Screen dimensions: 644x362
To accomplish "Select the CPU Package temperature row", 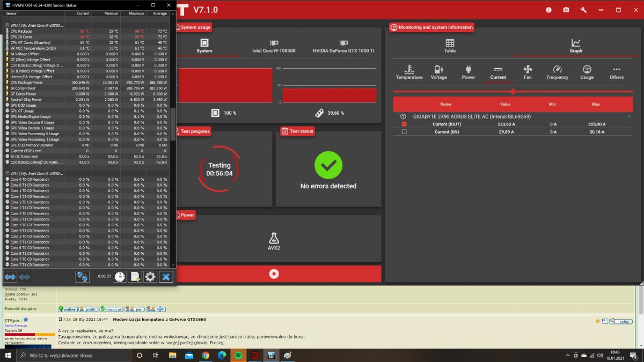I will (x=87, y=31).
